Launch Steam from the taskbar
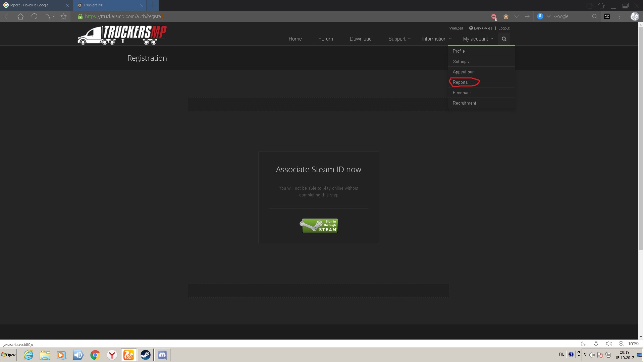The width and height of the screenshot is (644, 362). [145, 355]
